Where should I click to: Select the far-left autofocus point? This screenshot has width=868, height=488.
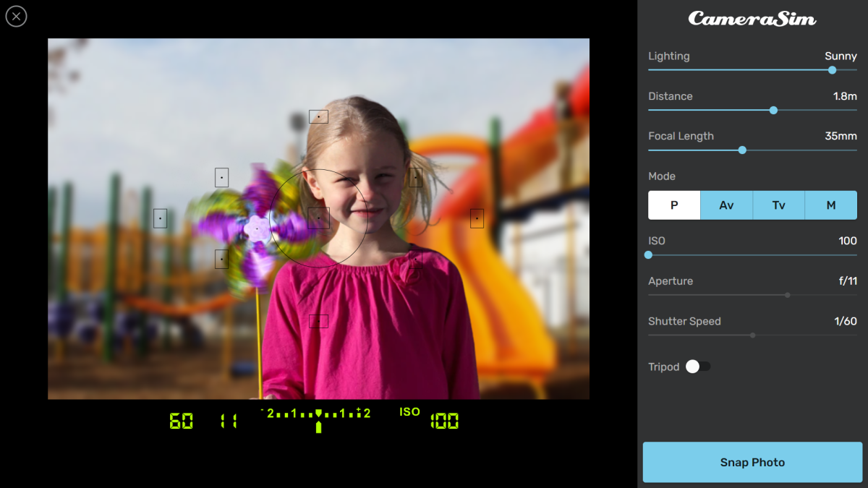160,218
